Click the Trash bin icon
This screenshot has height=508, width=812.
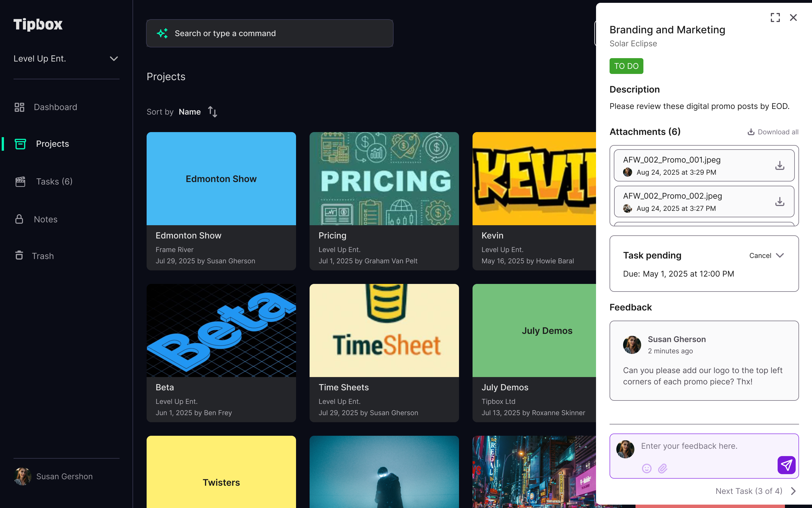19,255
